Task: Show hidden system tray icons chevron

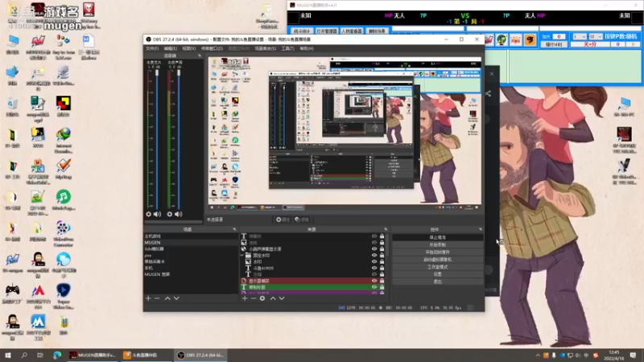Action: [538, 356]
